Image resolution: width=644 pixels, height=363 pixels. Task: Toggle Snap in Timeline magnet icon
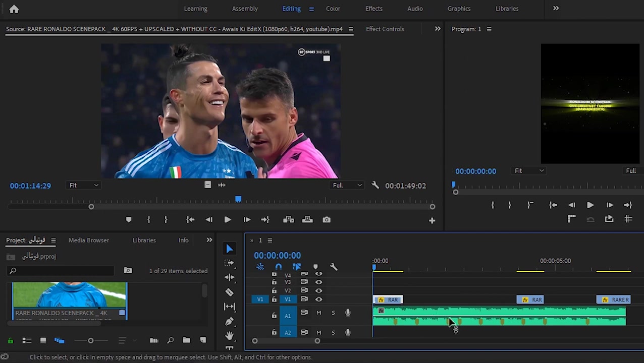(x=279, y=267)
